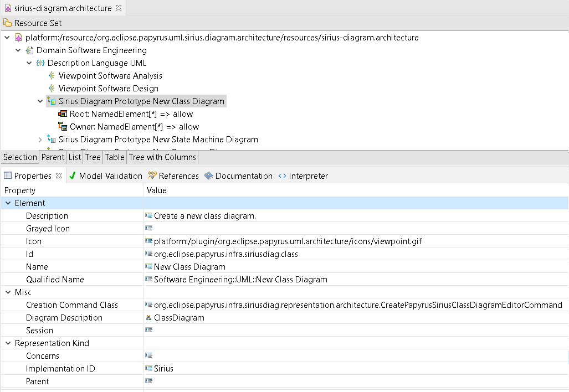Close the sirius-diagram.architecture editor tab
Screen dimensions: 569x392
coord(119,8)
